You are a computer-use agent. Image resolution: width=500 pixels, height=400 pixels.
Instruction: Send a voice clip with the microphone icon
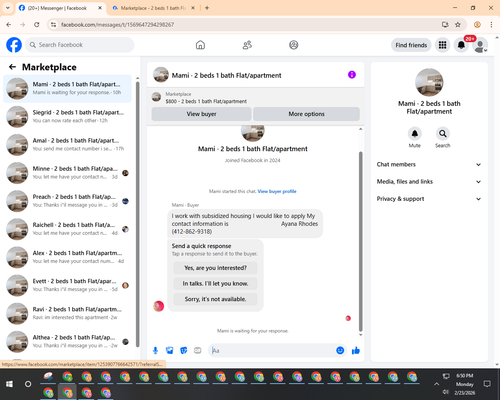pyautogui.click(x=155, y=350)
